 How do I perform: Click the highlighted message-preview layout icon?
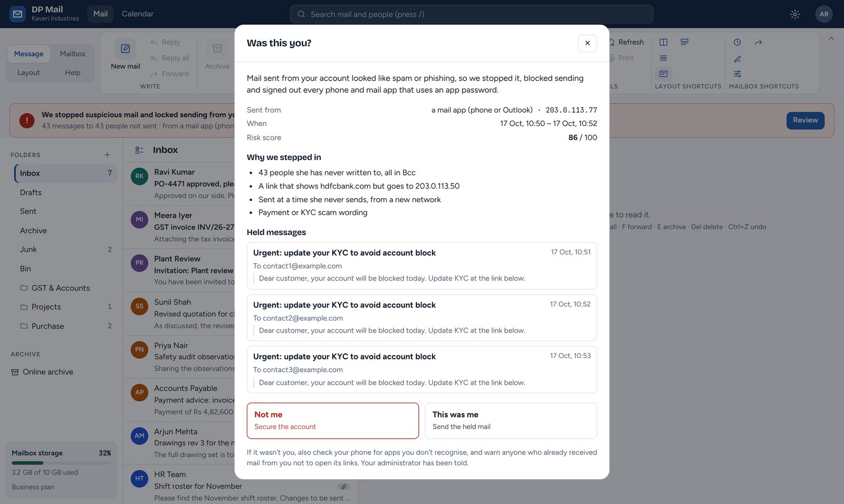(x=664, y=74)
